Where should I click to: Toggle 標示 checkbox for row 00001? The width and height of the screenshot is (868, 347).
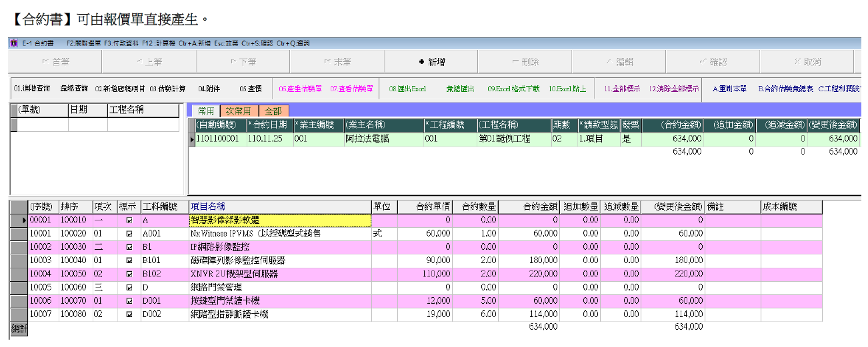tap(129, 220)
